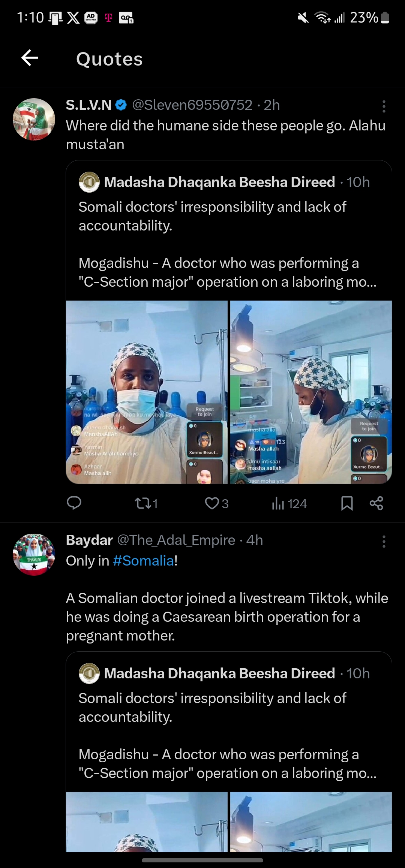Repost the S.L.V.N quote post
This screenshot has height=868, width=405.
pos(146,503)
